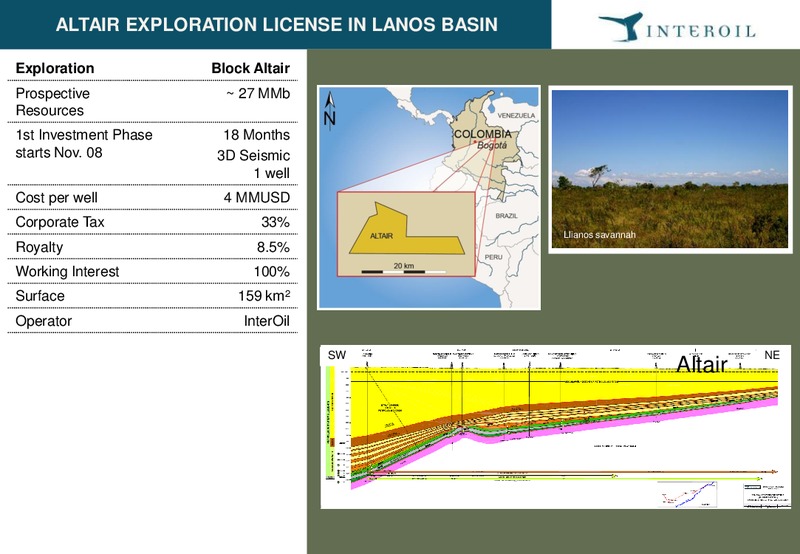Click the 'Cost per well' label
Image resolution: width=800 pixels, height=554 pixels.
pos(56,197)
